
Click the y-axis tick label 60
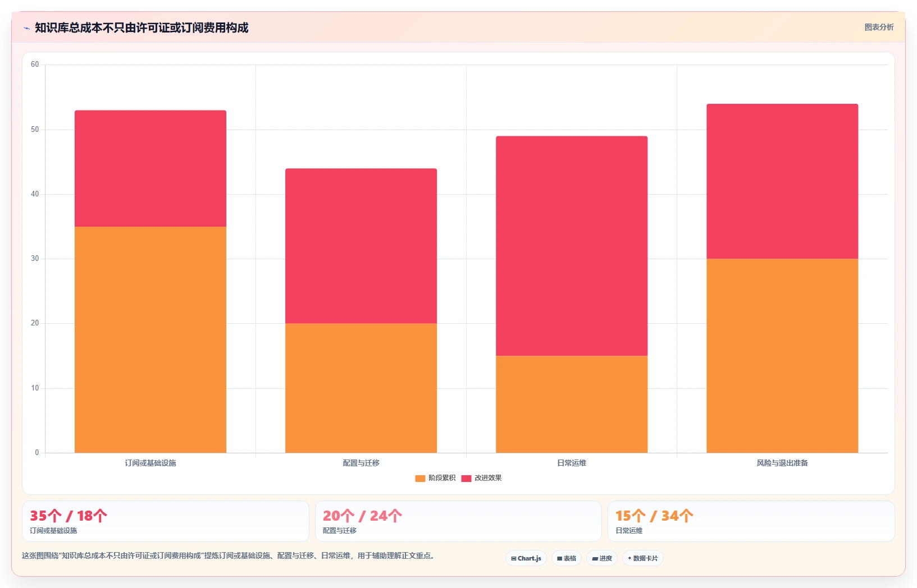35,65
